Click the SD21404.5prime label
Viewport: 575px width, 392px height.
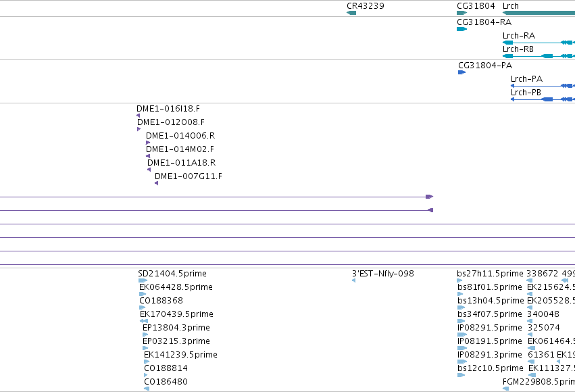coord(172,274)
